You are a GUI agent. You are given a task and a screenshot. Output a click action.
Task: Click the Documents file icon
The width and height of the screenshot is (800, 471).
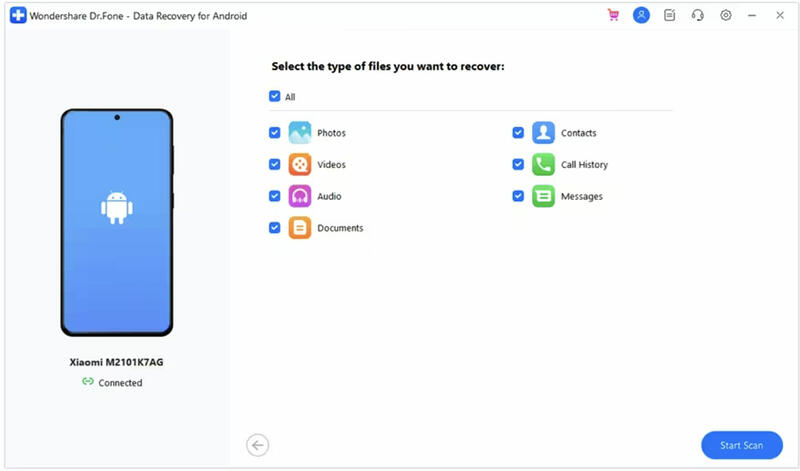[299, 228]
